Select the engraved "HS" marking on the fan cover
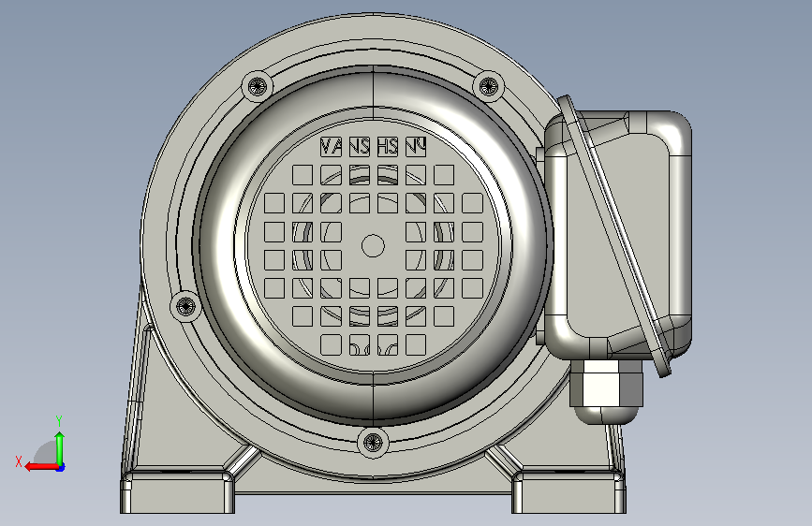Image resolution: width=812 pixels, height=526 pixels. coord(388,147)
